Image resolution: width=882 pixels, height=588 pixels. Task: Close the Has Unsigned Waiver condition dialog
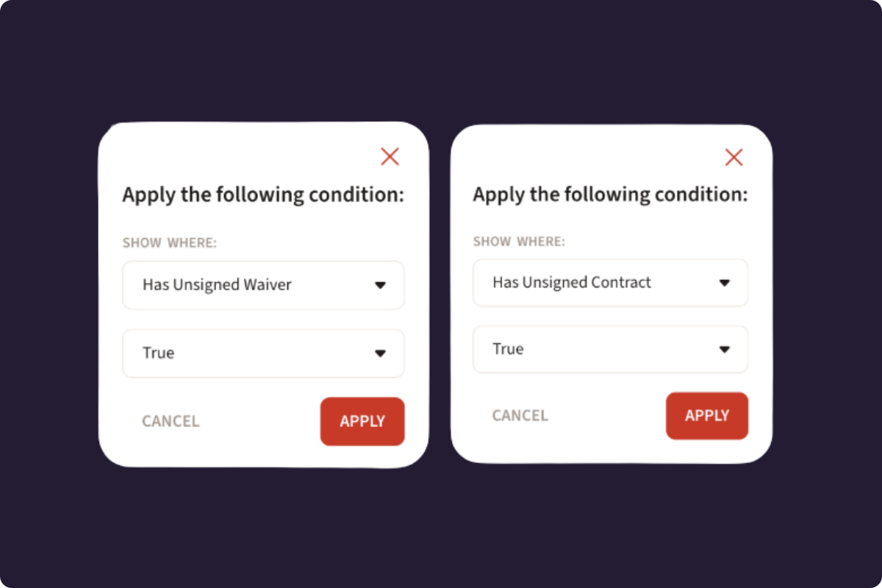click(x=390, y=156)
